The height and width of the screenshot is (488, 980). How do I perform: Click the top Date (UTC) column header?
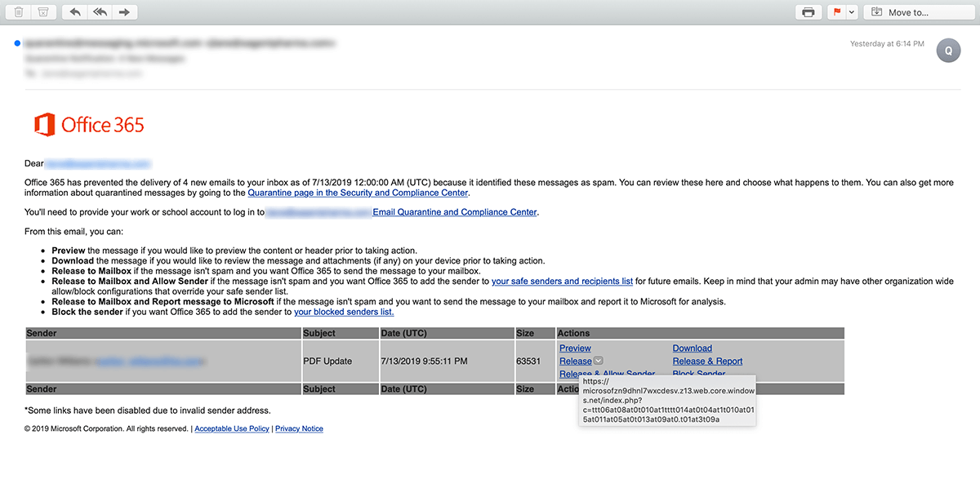tap(447, 333)
